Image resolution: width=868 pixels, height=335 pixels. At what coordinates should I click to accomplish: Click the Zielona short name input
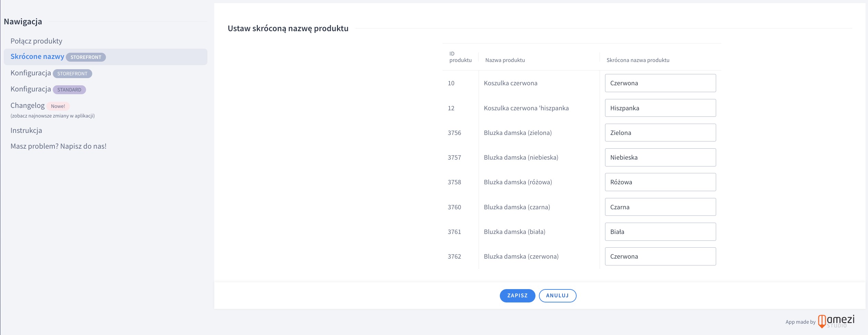pyautogui.click(x=660, y=133)
